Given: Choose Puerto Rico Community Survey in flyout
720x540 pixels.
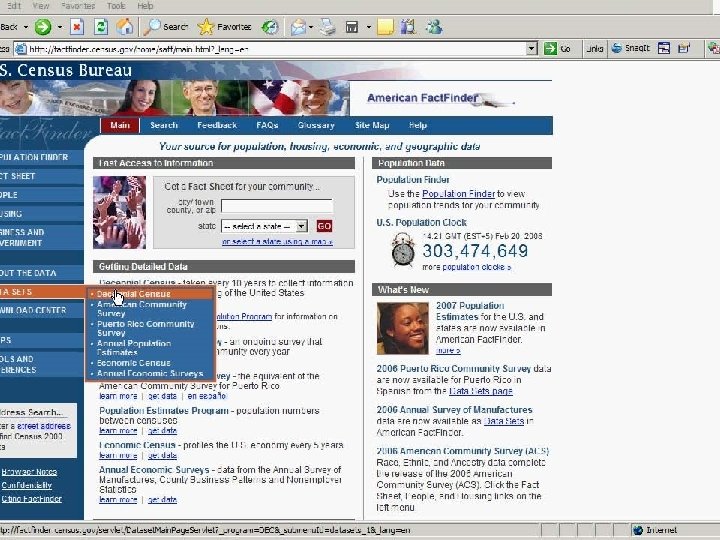Looking at the screenshot, I should 145,328.
